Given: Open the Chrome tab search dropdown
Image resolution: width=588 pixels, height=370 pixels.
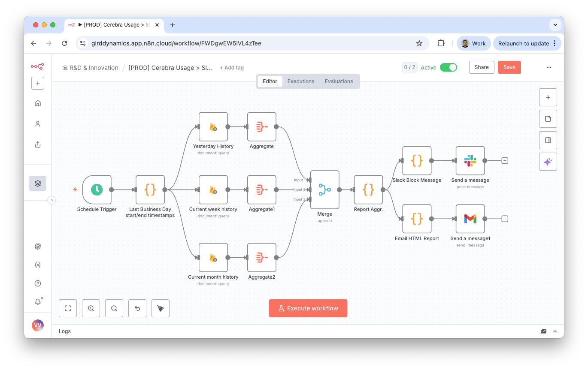Looking at the screenshot, I should pyautogui.click(x=555, y=25).
